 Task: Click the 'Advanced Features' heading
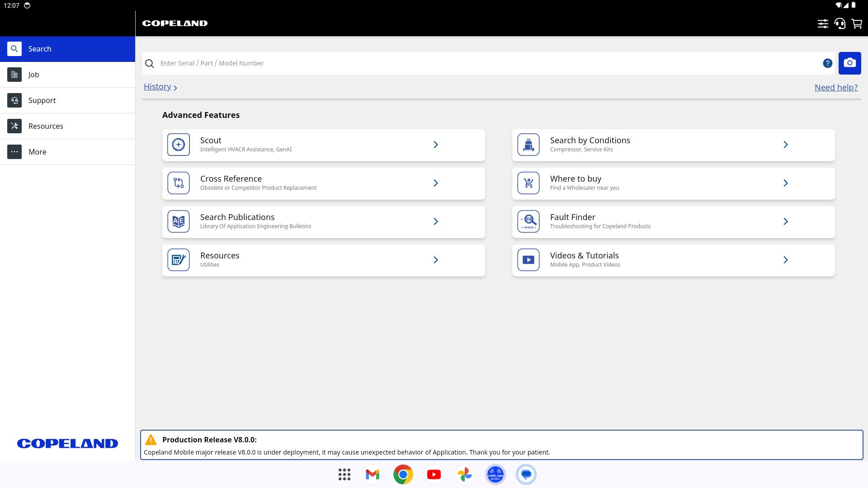pyautogui.click(x=201, y=115)
